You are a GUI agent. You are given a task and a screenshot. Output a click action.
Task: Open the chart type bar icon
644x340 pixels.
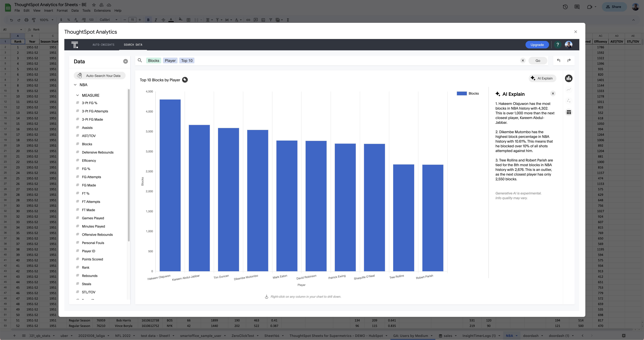[x=569, y=78]
